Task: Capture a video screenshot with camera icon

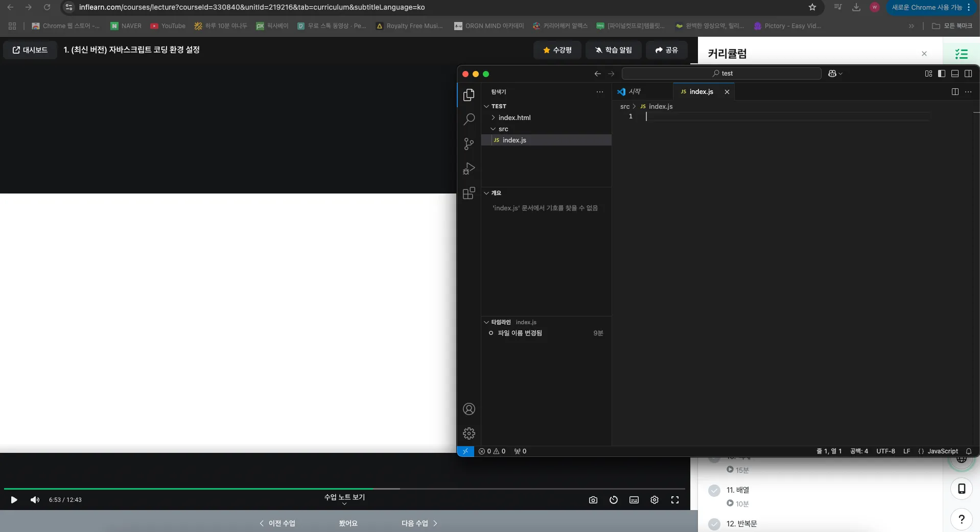Action: (593, 500)
